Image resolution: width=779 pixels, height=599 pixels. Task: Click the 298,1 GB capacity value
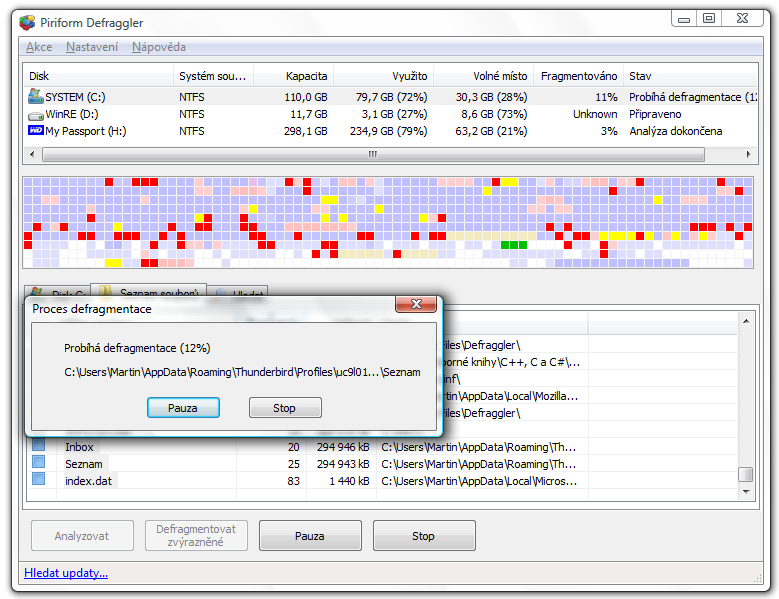click(306, 131)
